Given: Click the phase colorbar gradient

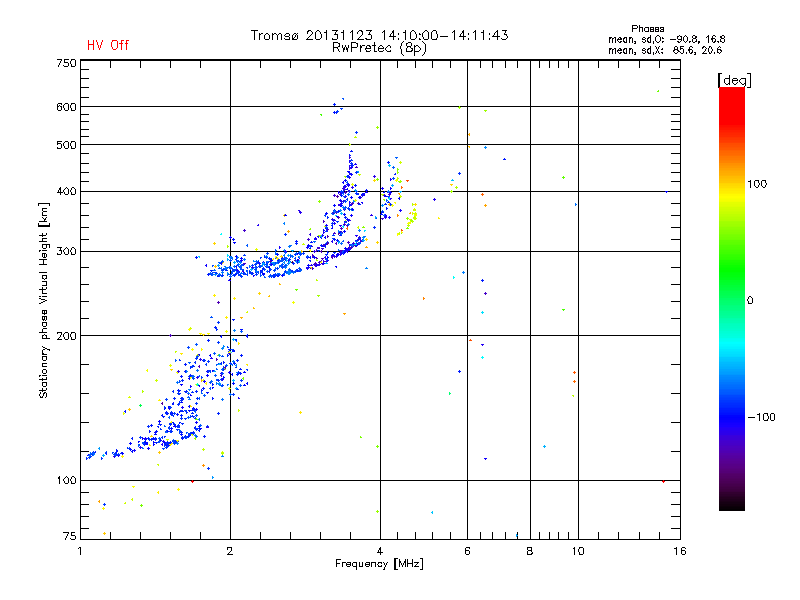Looking at the screenshot, I should coord(732,298).
